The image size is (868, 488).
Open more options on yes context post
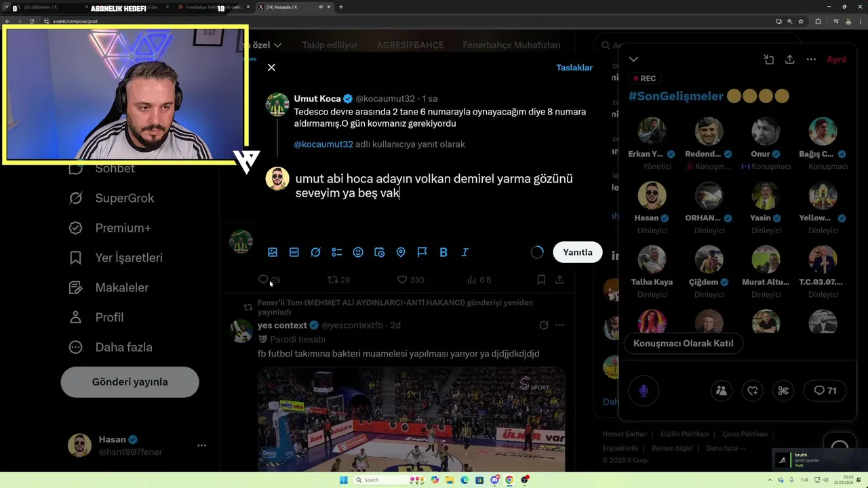pos(559,325)
